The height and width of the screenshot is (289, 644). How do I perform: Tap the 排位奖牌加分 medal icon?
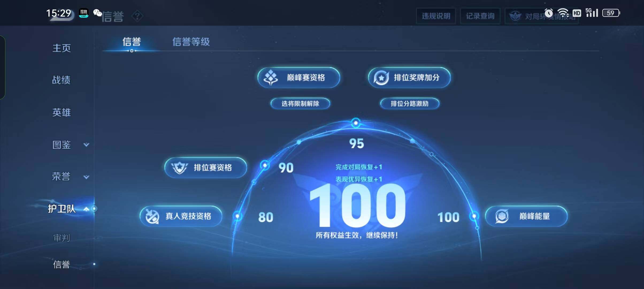click(x=381, y=78)
